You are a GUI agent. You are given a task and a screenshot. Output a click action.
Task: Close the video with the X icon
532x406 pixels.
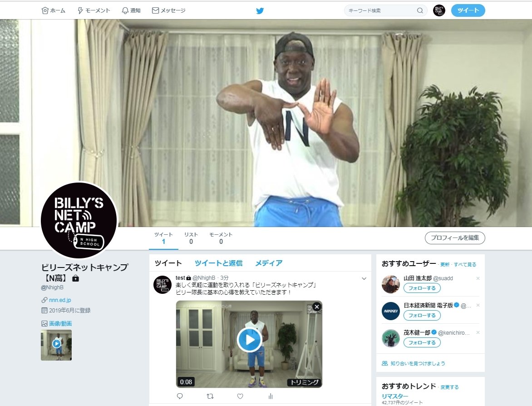316,307
